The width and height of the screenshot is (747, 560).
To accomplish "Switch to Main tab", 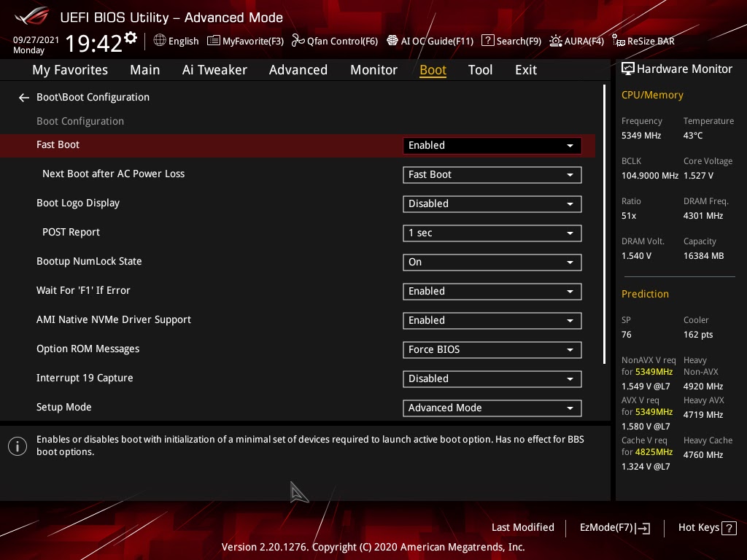I will point(145,70).
